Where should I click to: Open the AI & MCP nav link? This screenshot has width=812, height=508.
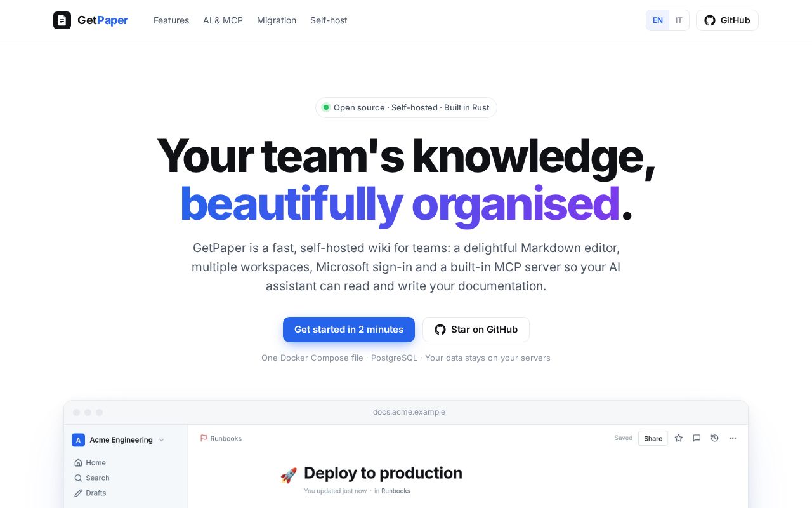tap(223, 20)
